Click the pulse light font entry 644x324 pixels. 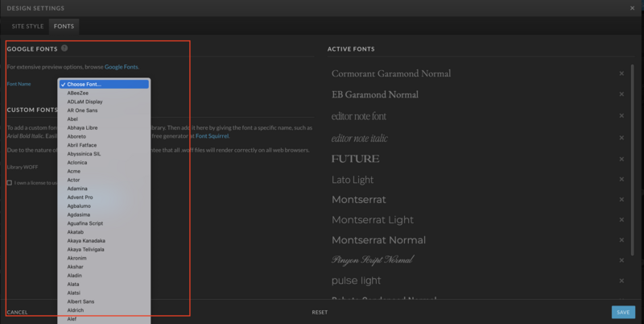[x=356, y=280]
